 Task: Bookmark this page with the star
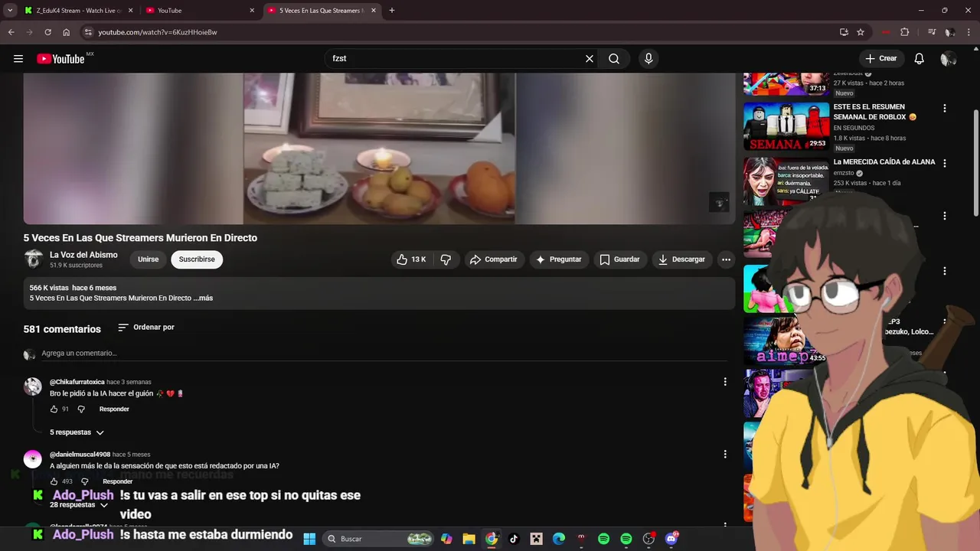click(x=861, y=32)
